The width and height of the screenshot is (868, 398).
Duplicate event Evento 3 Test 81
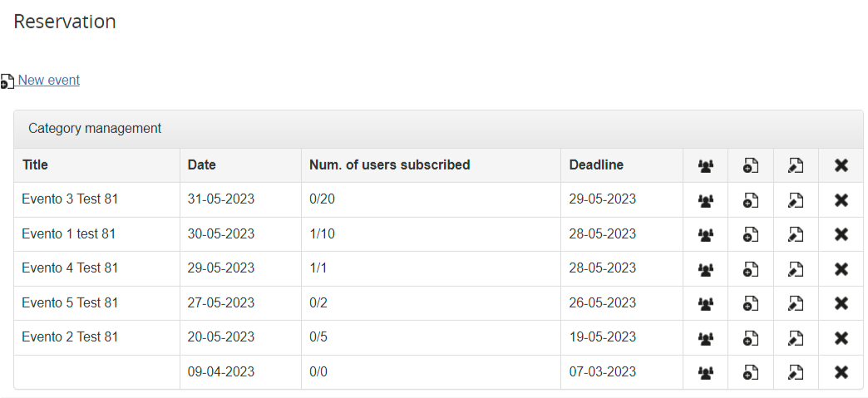point(750,200)
